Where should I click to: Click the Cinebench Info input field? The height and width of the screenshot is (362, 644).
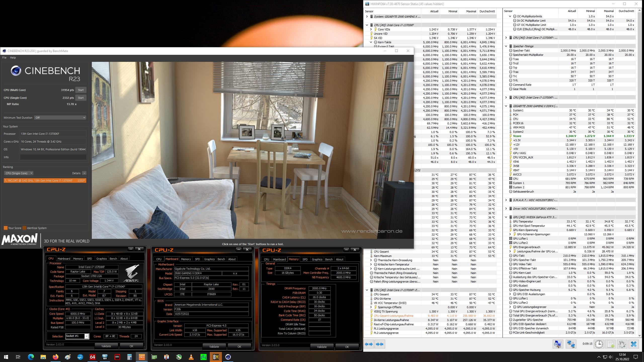(53, 157)
